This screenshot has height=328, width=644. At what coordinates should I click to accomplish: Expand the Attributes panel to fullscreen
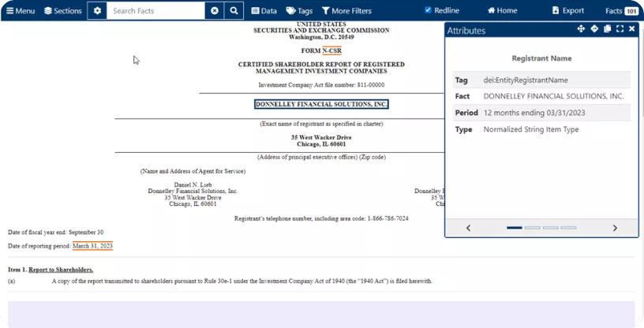pos(620,28)
